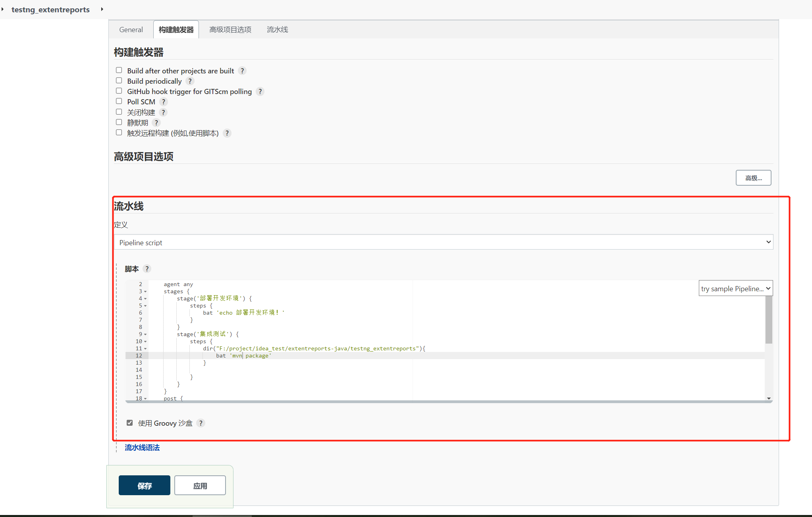
Task: Enable Build periodically checkbox
Action: point(119,81)
